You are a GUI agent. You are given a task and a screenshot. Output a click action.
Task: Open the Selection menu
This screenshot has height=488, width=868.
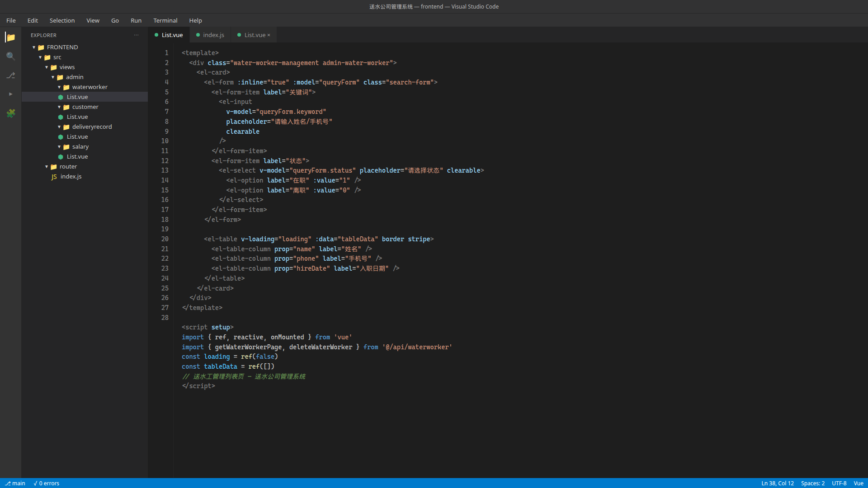(x=62, y=21)
